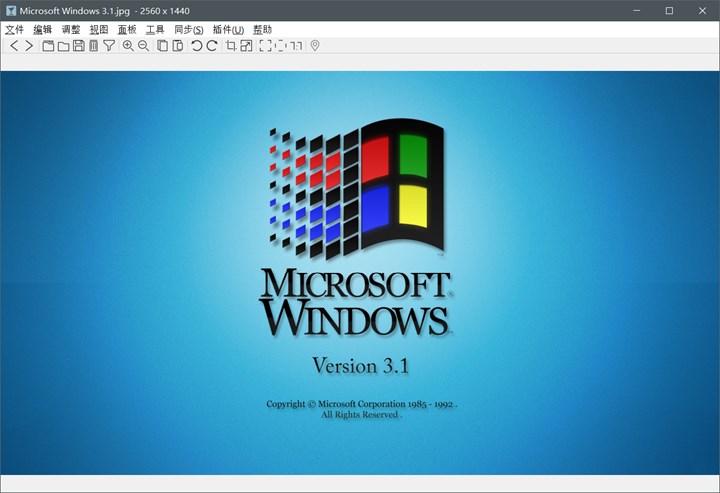
Task: Open the resize image tool
Action: click(246, 45)
